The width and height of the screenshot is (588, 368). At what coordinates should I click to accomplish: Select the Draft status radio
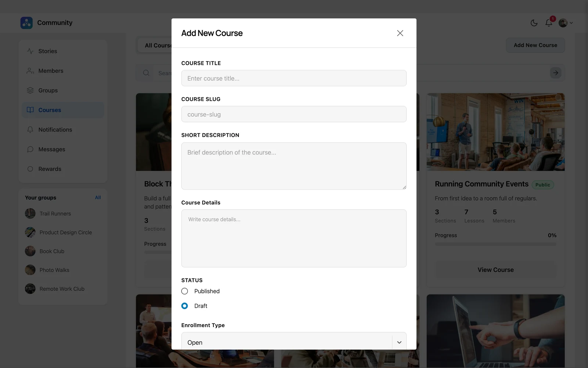point(184,306)
